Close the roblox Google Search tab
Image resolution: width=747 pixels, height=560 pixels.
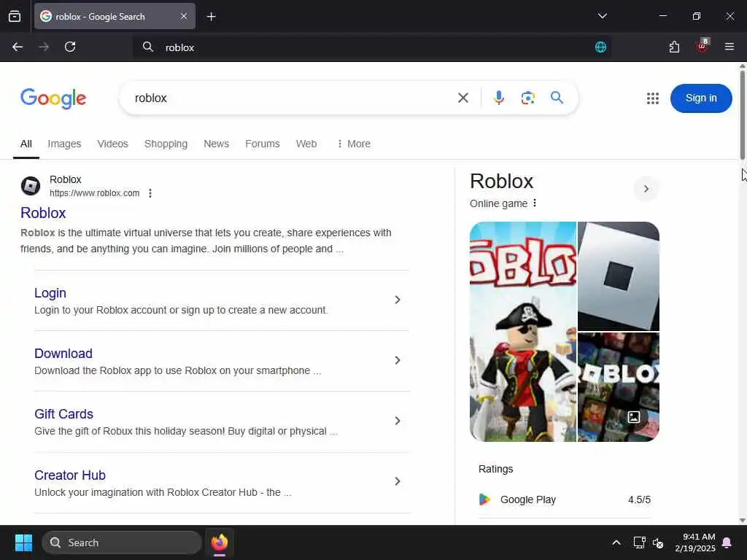[x=184, y=17]
